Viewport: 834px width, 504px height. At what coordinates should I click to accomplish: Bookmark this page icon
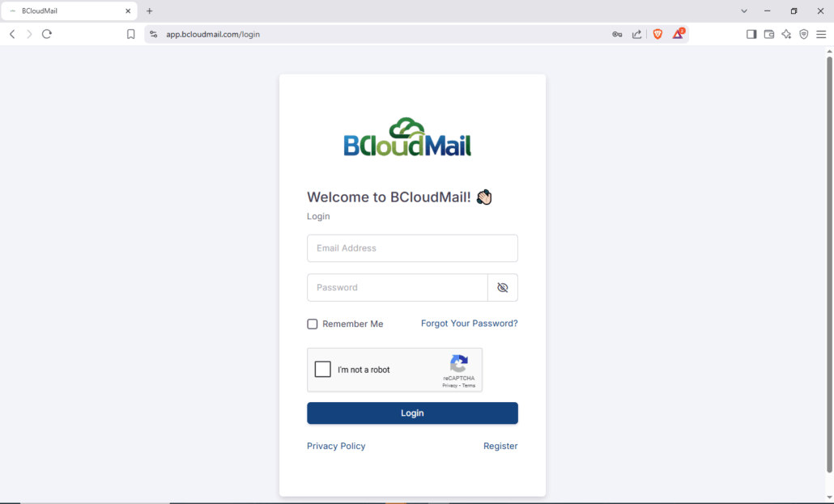click(x=131, y=34)
